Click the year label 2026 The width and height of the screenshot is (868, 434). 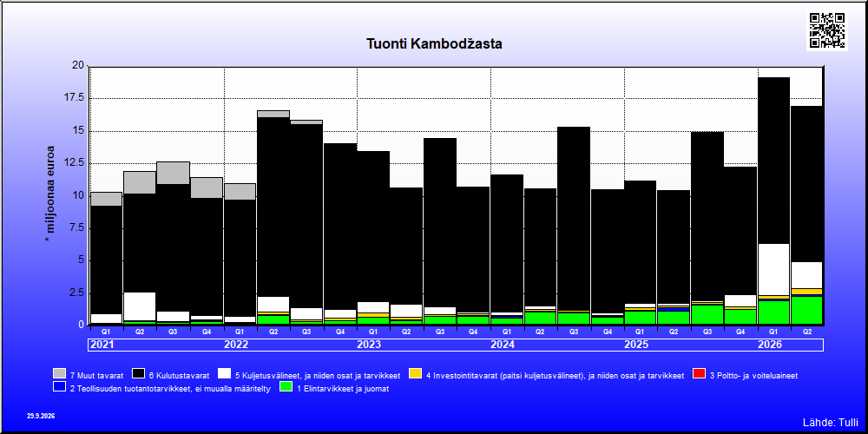pyautogui.click(x=770, y=345)
